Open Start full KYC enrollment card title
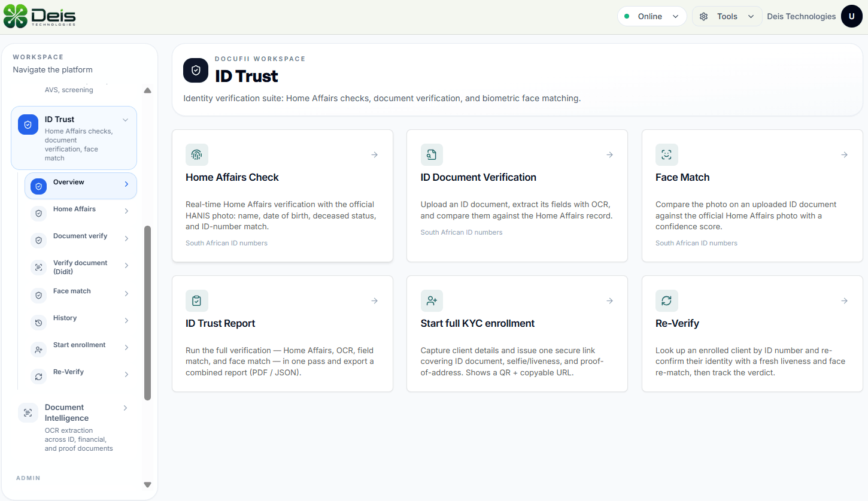The width and height of the screenshot is (868, 501). pyautogui.click(x=478, y=323)
